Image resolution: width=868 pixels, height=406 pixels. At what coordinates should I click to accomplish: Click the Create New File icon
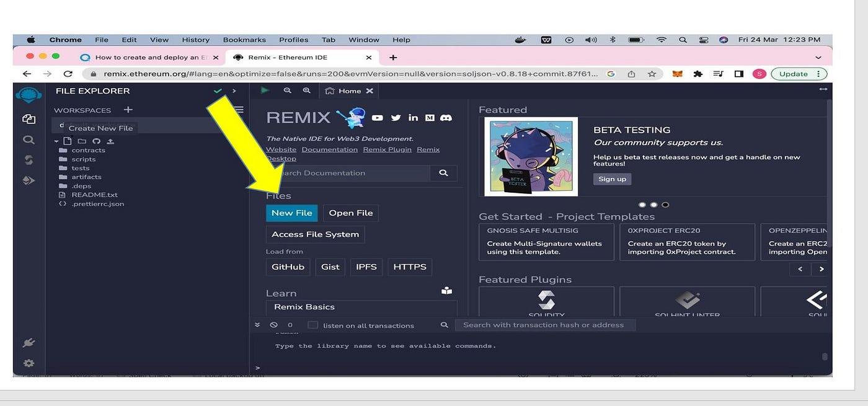[68, 141]
